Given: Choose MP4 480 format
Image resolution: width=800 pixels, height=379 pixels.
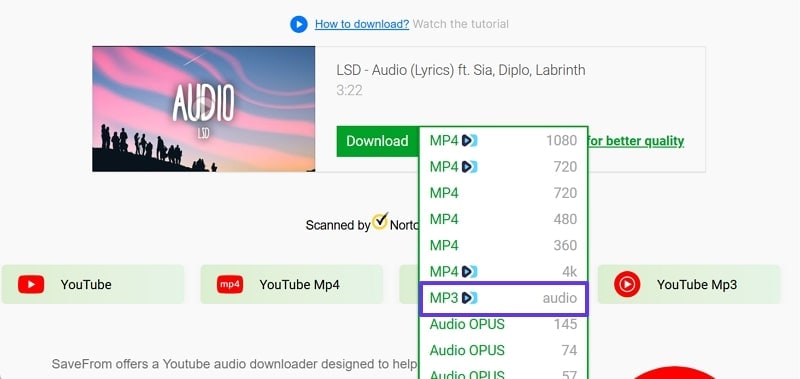Looking at the screenshot, I should click(x=503, y=219).
